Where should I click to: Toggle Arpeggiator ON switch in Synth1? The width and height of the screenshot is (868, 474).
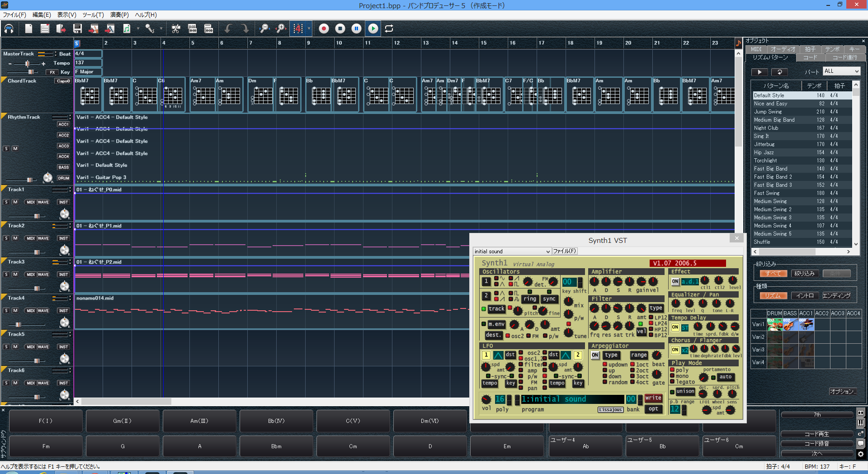click(595, 355)
